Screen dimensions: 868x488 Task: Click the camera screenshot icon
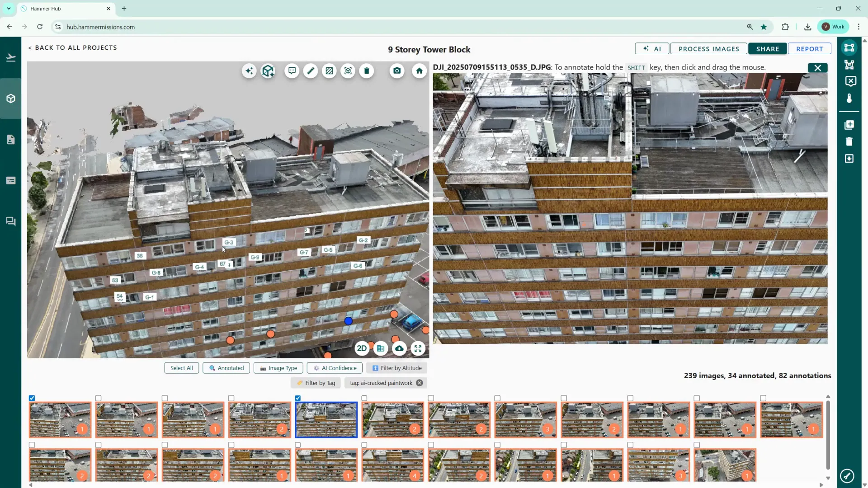pos(397,71)
